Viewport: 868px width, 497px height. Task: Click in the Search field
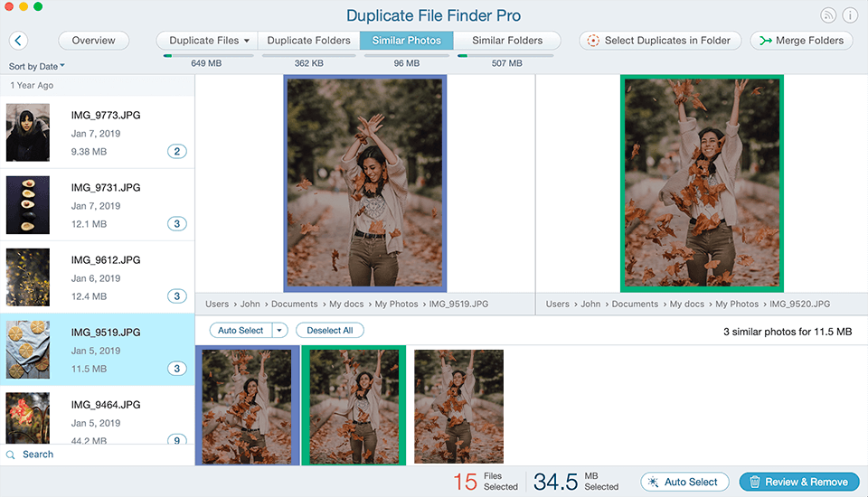pyautogui.click(x=98, y=455)
